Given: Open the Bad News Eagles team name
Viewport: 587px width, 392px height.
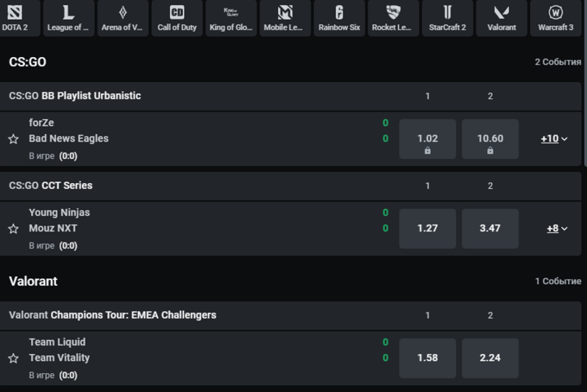Looking at the screenshot, I should point(69,139).
